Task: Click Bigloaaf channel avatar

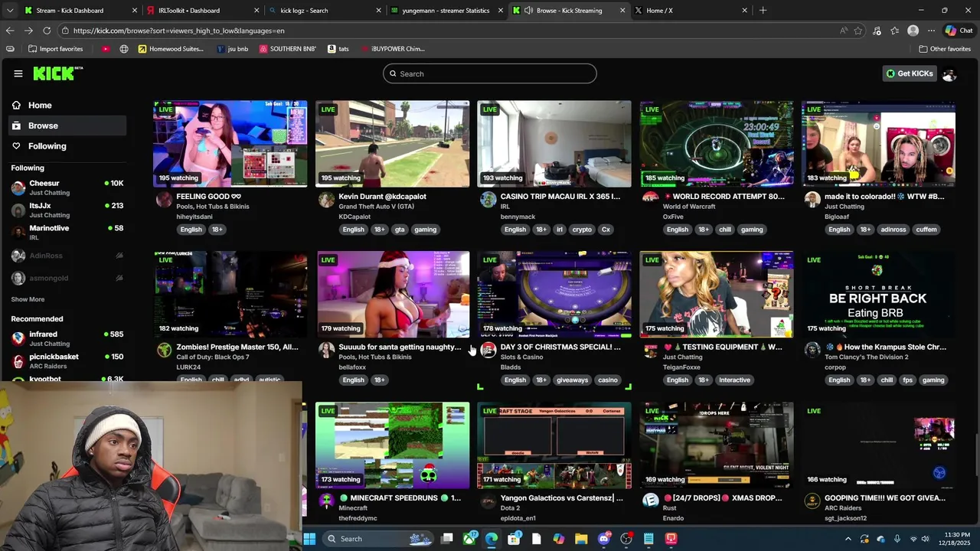Action: coord(812,200)
